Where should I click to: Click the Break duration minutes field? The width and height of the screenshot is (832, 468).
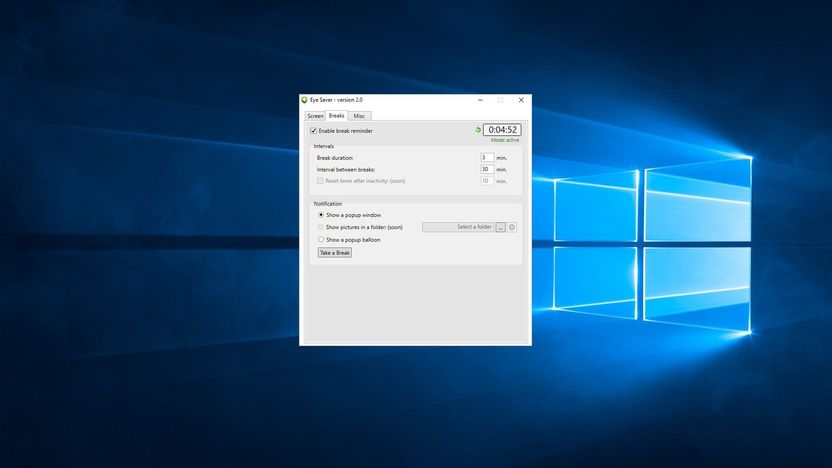(x=487, y=158)
